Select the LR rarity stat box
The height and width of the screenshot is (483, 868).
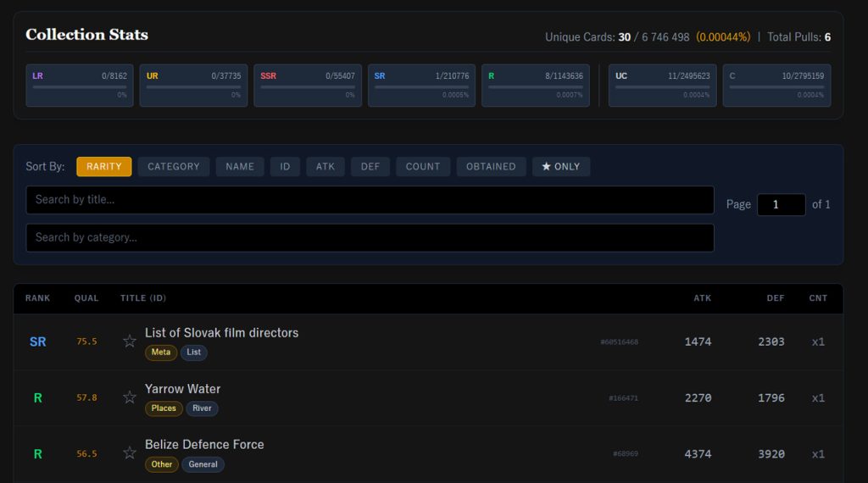point(80,86)
